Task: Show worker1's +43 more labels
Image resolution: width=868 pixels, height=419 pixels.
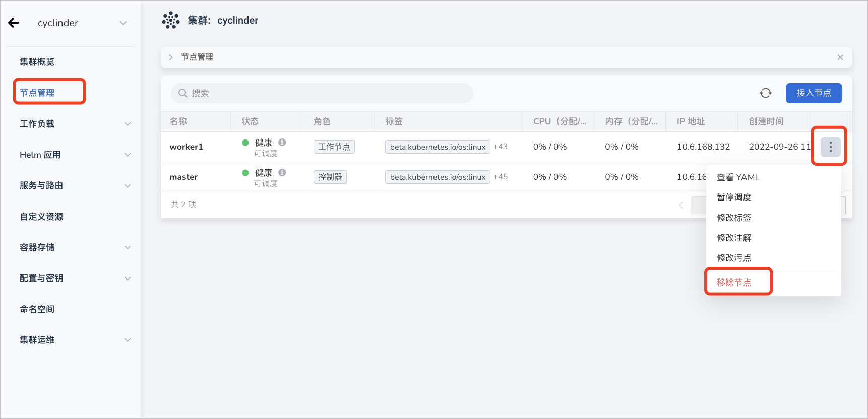Action: [x=501, y=147]
